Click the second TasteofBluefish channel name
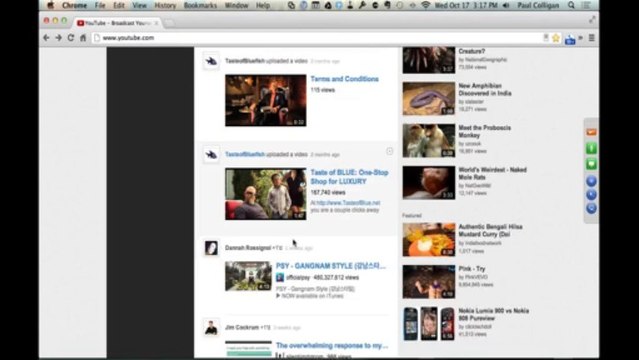This screenshot has width=639, height=360. 245,155
